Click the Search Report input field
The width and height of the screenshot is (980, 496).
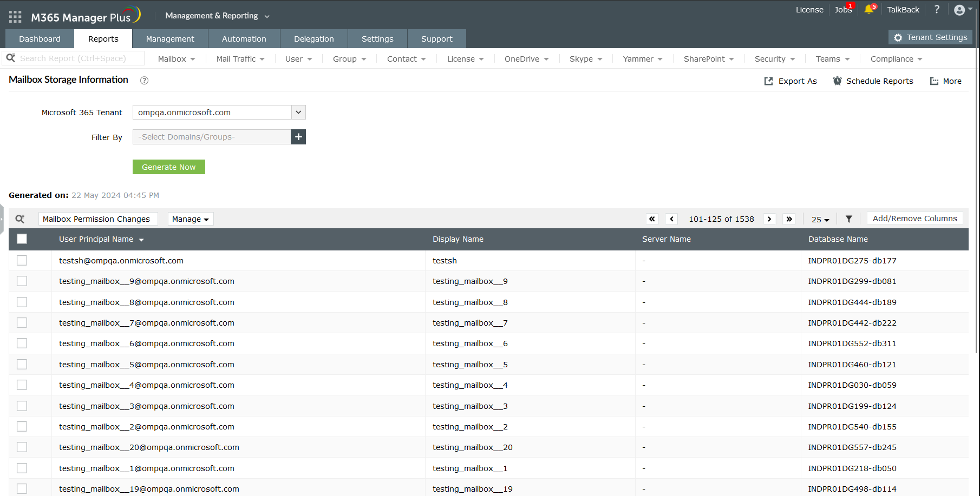point(81,58)
